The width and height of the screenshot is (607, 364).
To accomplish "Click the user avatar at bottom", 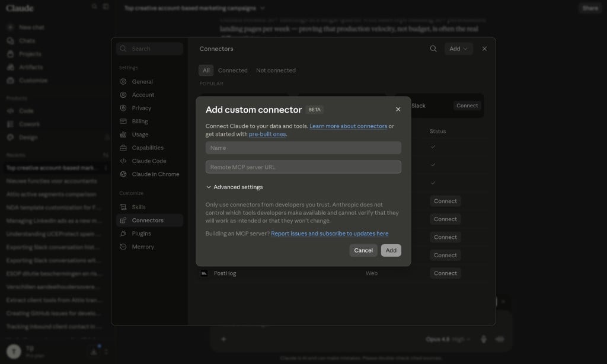I will coord(14,351).
